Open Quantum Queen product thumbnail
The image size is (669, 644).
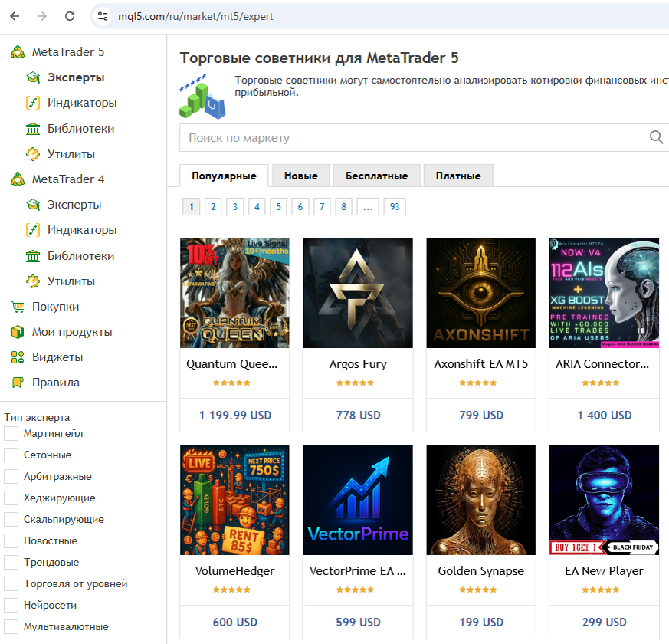pyautogui.click(x=234, y=293)
